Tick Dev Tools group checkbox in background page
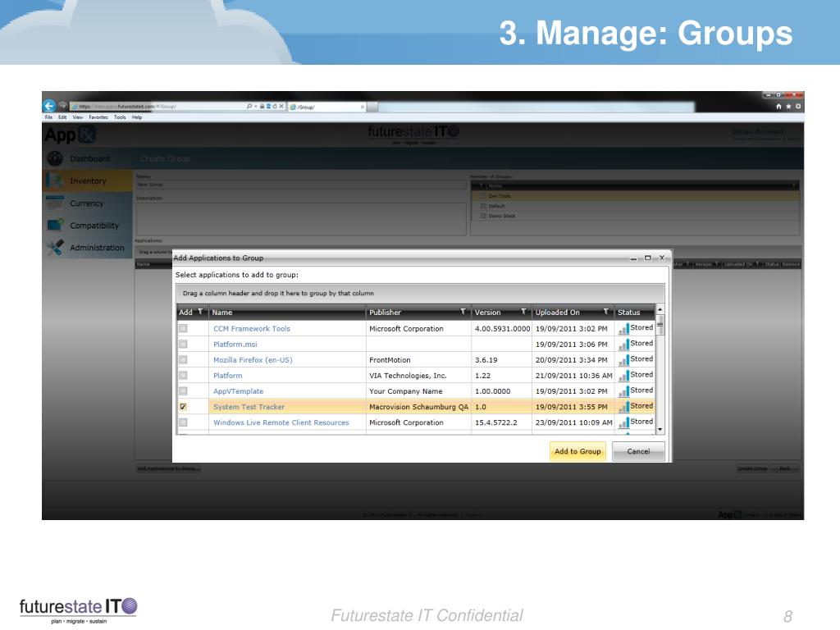This screenshot has width=840, height=630. [x=483, y=196]
